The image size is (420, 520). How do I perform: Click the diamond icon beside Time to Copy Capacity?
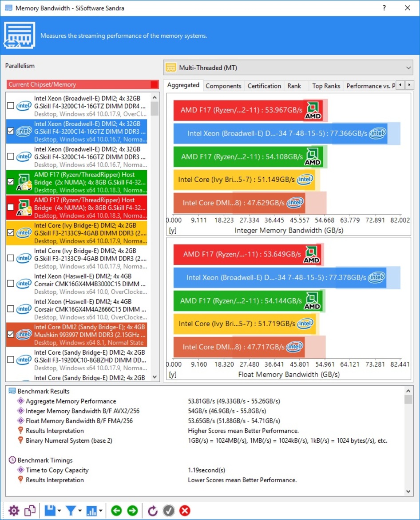(20, 470)
